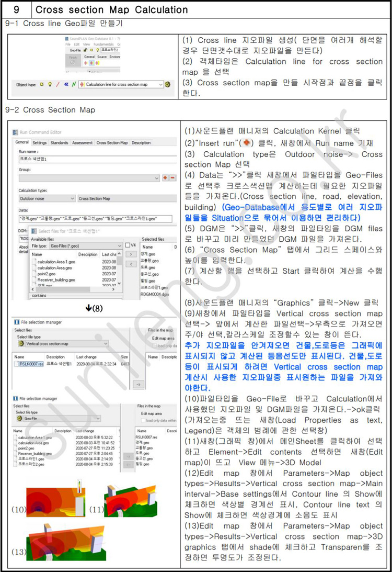Click cog icon beside Vertical cross section map
Screen dimensions: 392x572
pyautogui.click(x=21, y=343)
